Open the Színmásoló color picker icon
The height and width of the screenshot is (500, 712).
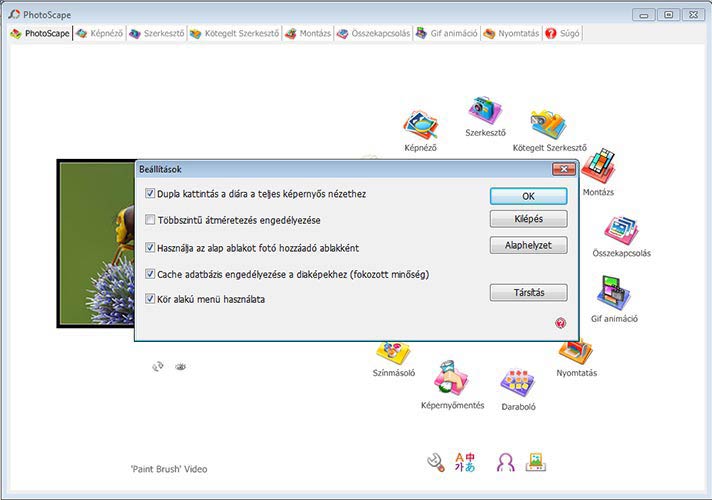click(392, 351)
